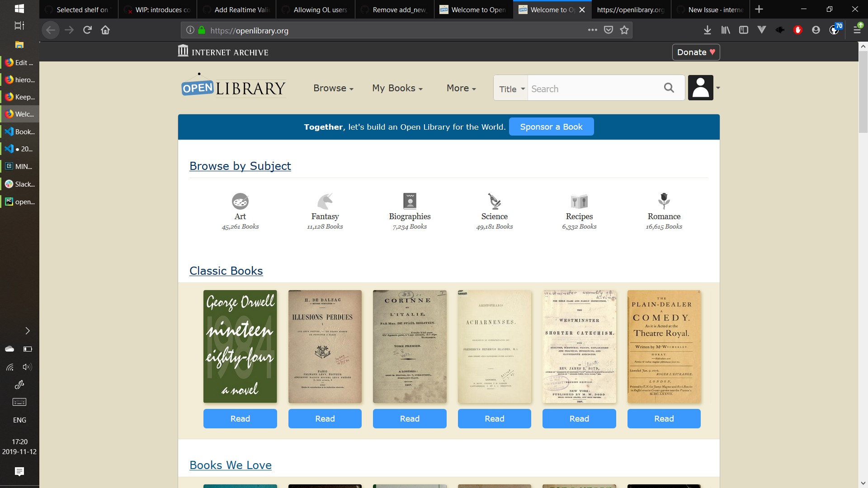Expand the account dropdown arrow
Image resolution: width=868 pixels, height=488 pixels.
(718, 88)
